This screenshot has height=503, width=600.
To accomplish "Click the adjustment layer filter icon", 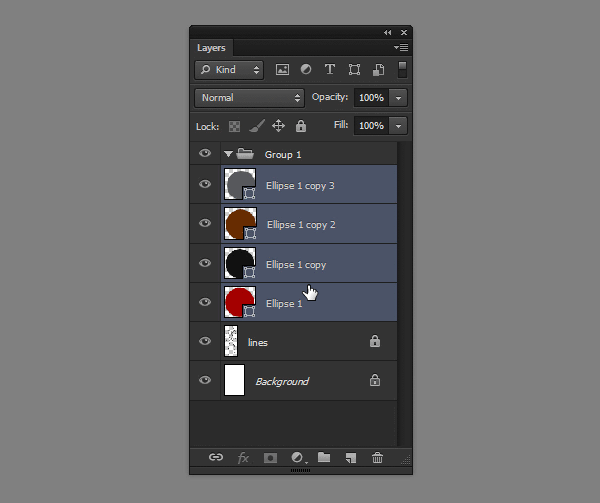I will coord(306,70).
